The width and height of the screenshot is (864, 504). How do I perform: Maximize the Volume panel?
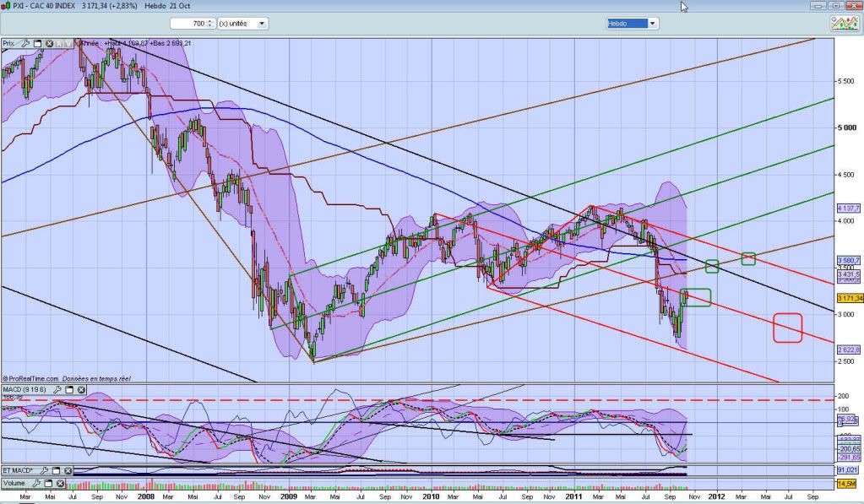46,483
